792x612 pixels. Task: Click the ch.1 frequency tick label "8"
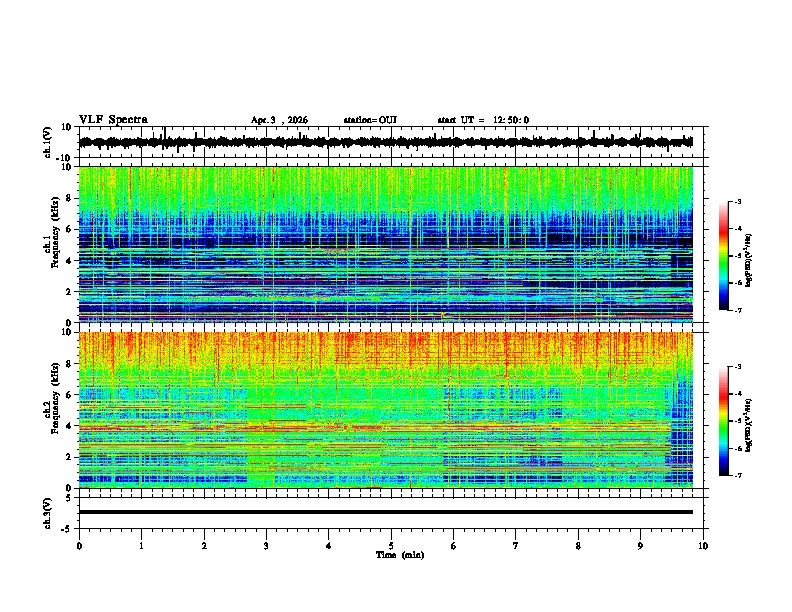(69, 198)
